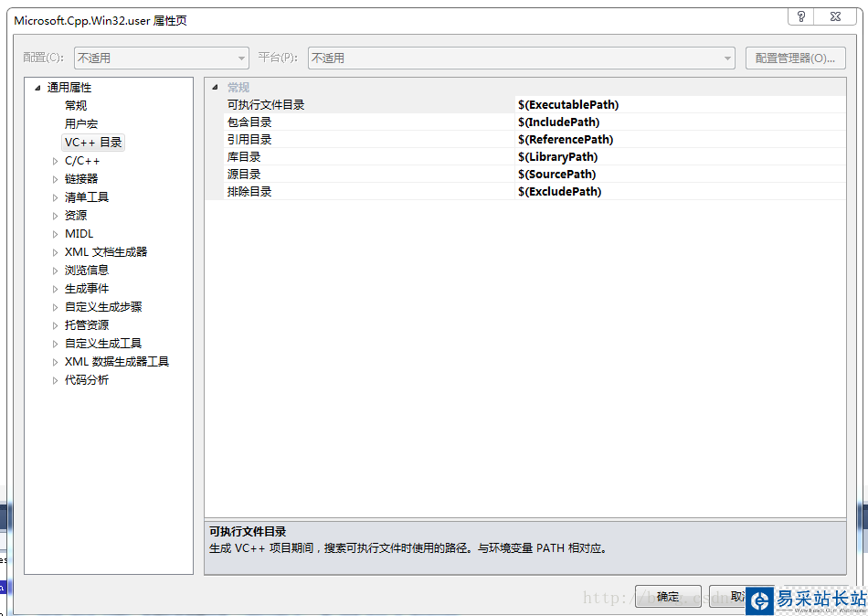
Task: Click the 常规 group header label
Action: coord(238,88)
